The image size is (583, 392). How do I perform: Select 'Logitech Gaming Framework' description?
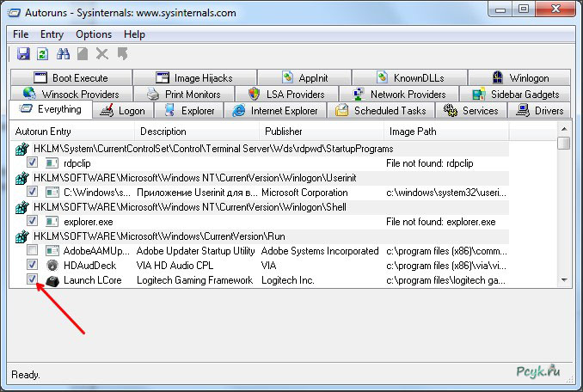[194, 280]
